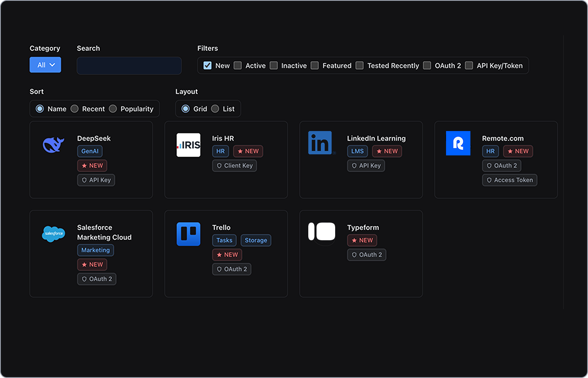Click the Iris HR logo icon
This screenshot has height=378, width=588.
[188, 145]
